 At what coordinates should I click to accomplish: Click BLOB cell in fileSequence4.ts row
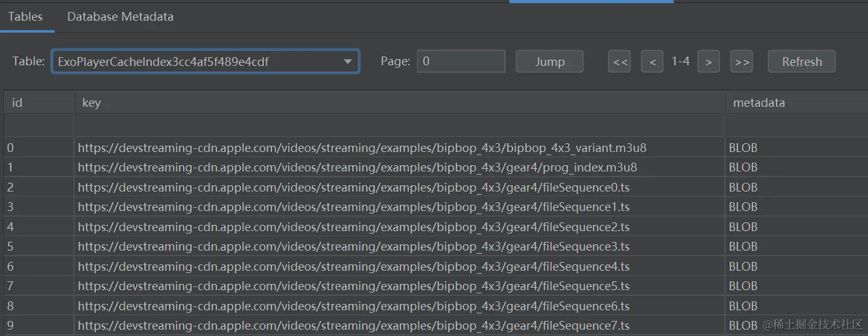[797, 266]
